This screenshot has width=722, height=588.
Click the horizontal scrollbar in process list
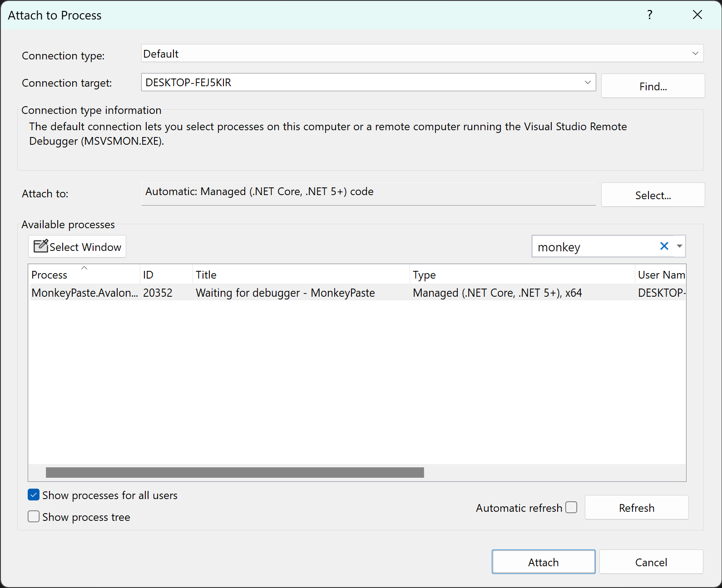(x=235, y=473)
